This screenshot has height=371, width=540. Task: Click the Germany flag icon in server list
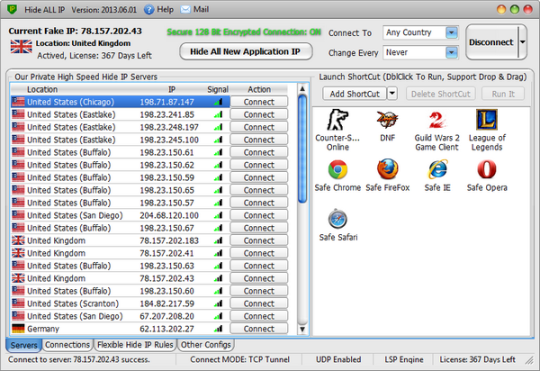point(18,329)
